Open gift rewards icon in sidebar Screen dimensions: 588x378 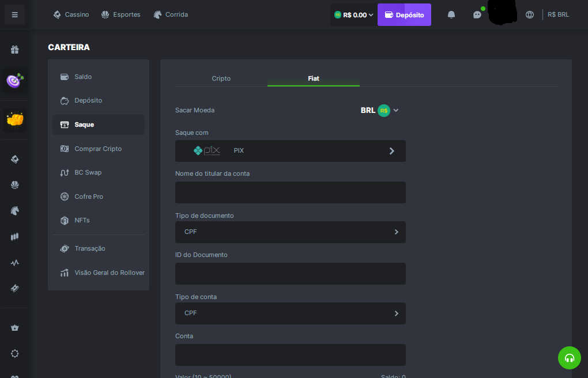point(14,50)
